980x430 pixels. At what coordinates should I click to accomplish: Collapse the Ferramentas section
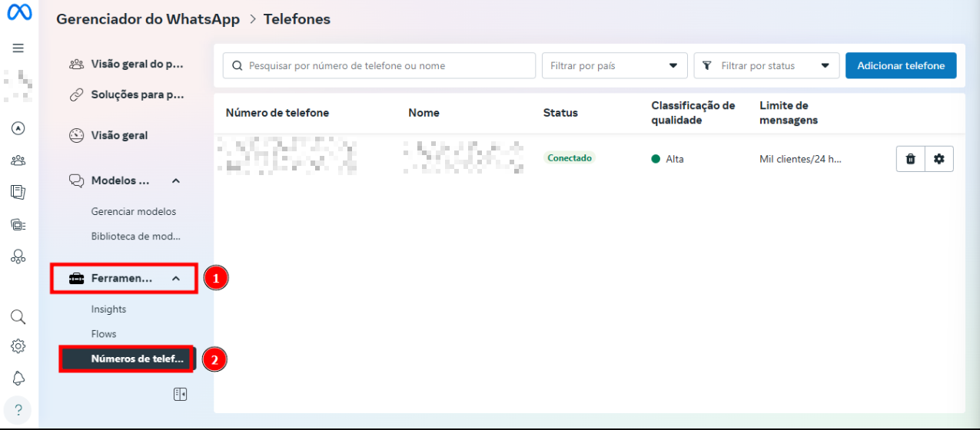[x=176, y=279]
